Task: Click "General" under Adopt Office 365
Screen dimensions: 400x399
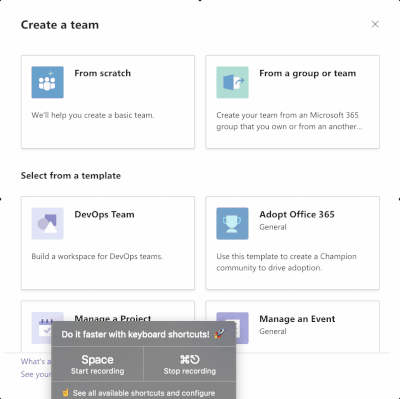Action: 273,227
